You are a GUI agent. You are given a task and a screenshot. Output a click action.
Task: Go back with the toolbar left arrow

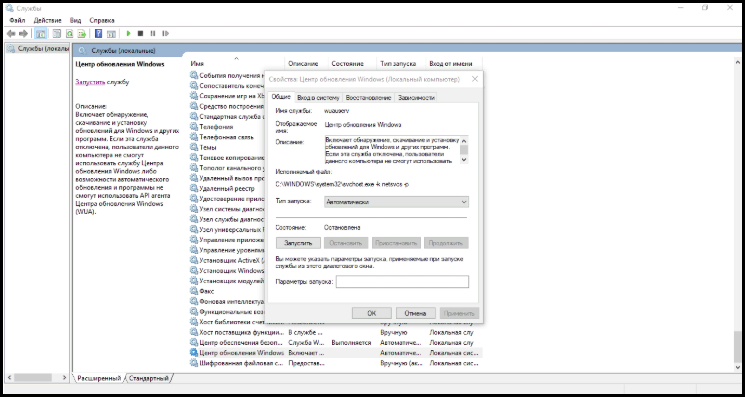pos(11,34)
